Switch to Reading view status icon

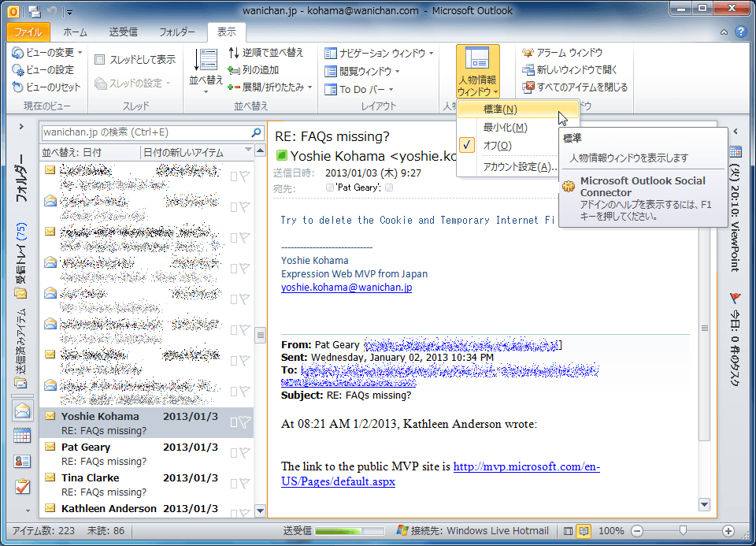pyautogui.click(x=584, y=531)
